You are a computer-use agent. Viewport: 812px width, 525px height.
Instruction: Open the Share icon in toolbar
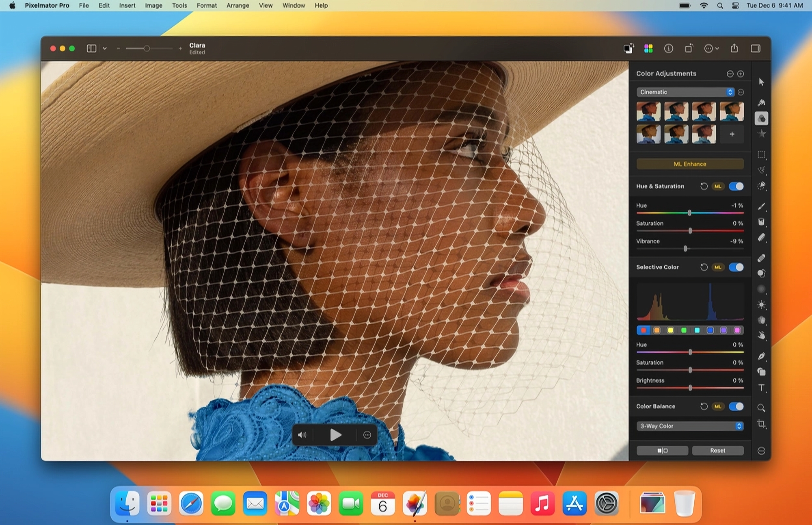coord(734,48)
